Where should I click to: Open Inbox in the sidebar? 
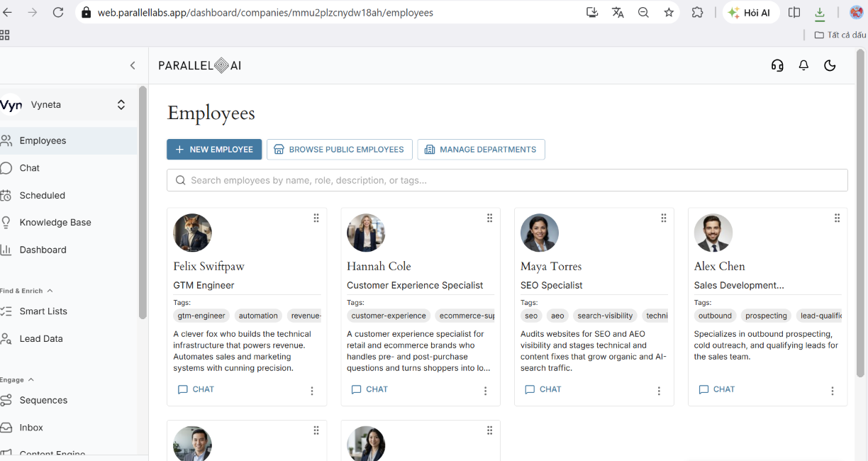coord(68,428)
